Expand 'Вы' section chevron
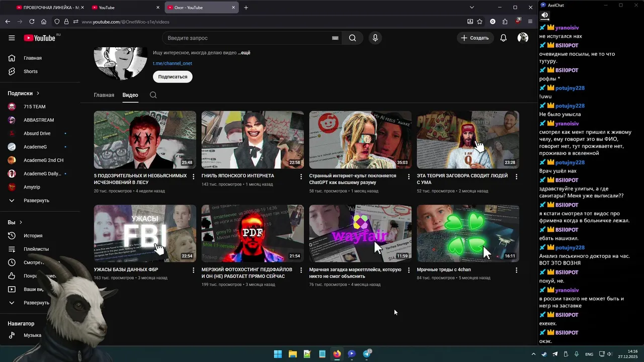The height and width of the screenshot is (362, 644). 21,222
